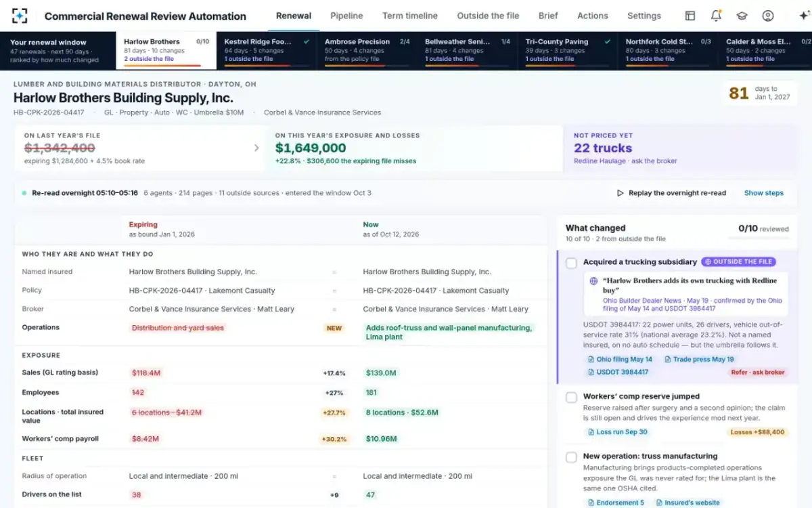
Task: Open Endorsement 5 document chip
Action: point(616,503)
